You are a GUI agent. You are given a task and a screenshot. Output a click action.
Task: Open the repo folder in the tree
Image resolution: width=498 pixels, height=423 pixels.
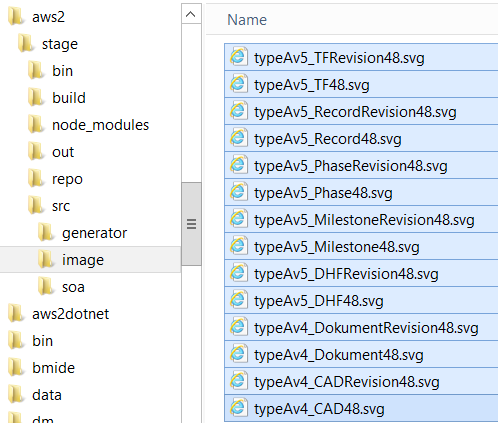pyautogui.click(x=67, y=179)
